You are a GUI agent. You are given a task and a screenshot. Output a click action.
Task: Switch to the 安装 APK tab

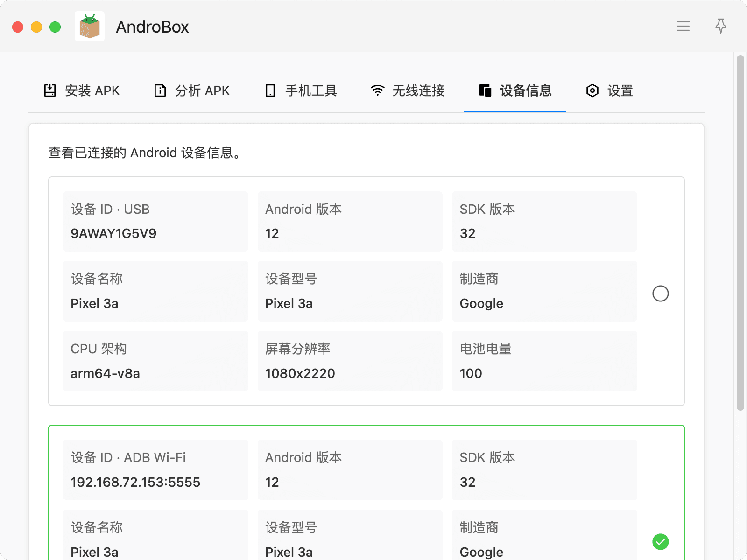tap(82, 91)
